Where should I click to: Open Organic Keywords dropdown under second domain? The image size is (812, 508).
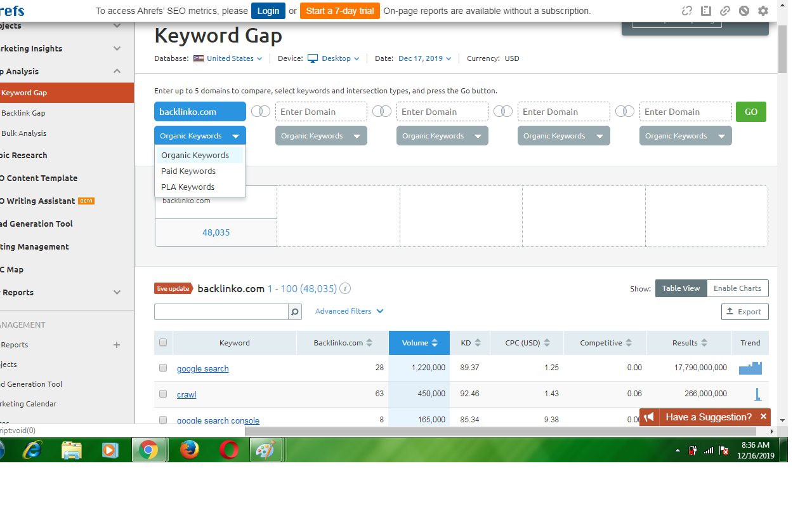coord(321,136)
